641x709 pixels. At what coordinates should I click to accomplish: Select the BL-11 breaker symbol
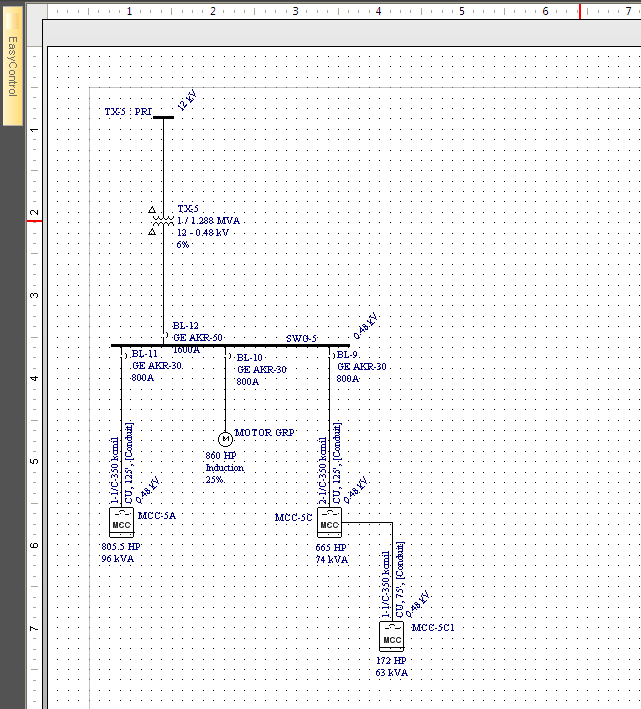pos(122,357)
